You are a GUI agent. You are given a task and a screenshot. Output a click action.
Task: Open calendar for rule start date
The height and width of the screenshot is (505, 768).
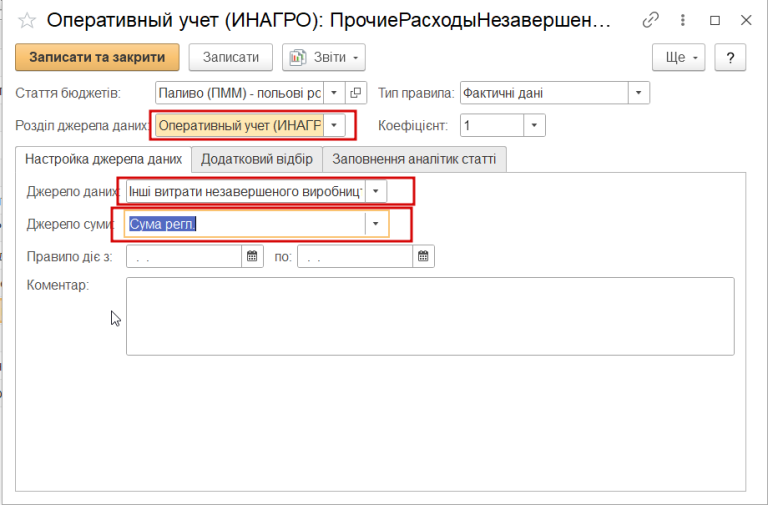click(252, 256)
